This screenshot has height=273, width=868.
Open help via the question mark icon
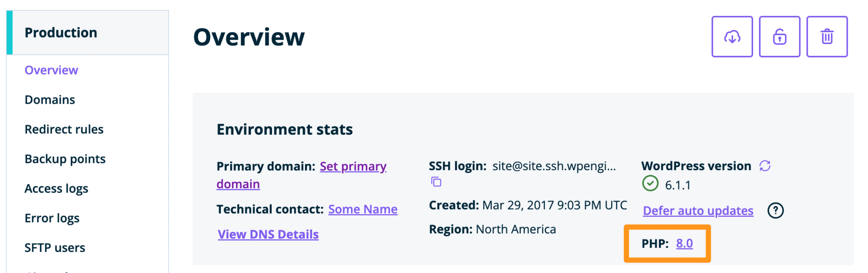pos(776,210)
